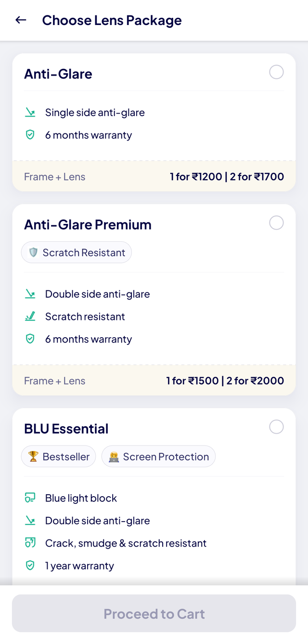308x644 pixels.
Task: Click the Anti-Glare 6 months warranty shield icon
Action: pyautogui.click(x=30, y=135)
